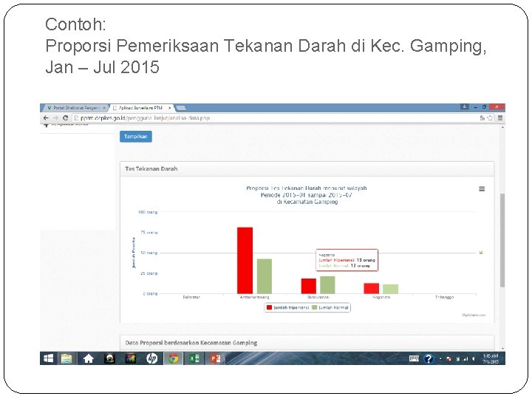
Task: Close the Aplikasi Surveilans PTM tab
Action: click(x=169, y=108)
